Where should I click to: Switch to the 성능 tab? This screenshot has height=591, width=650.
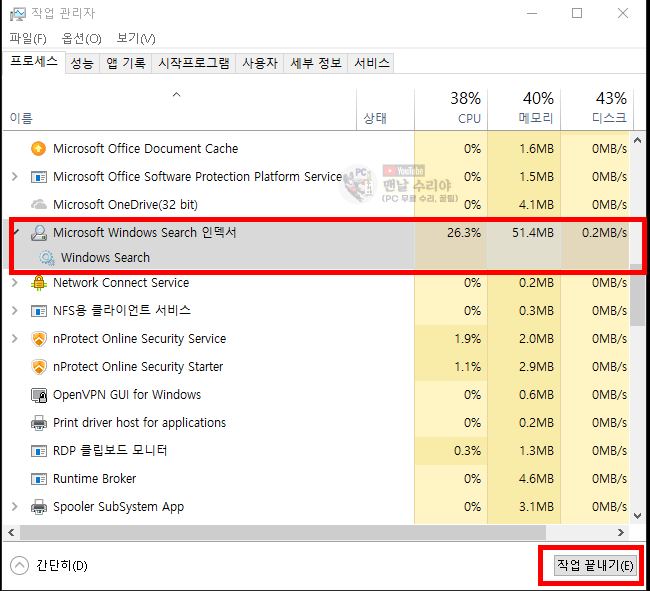(x=82, y=63)
